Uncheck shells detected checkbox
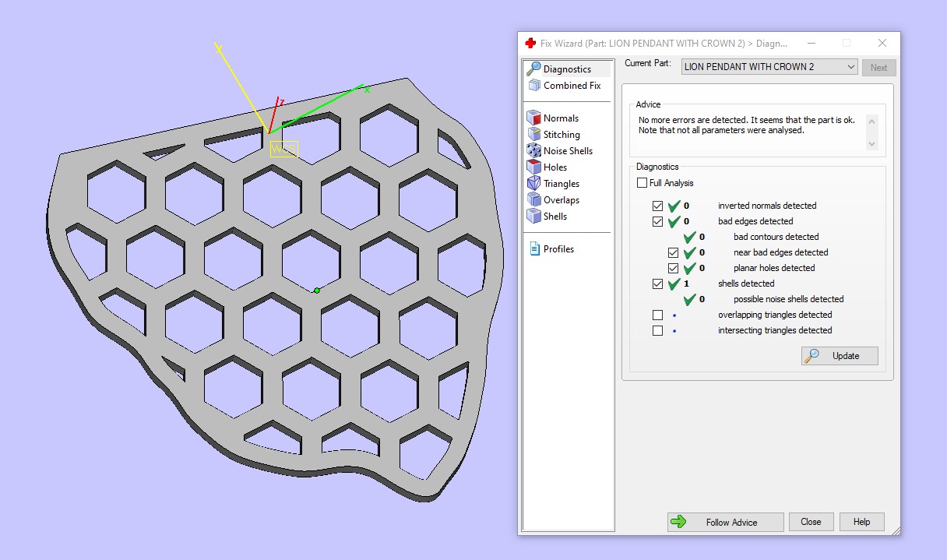This screenshot has height=560, width=947. point(657,284)
